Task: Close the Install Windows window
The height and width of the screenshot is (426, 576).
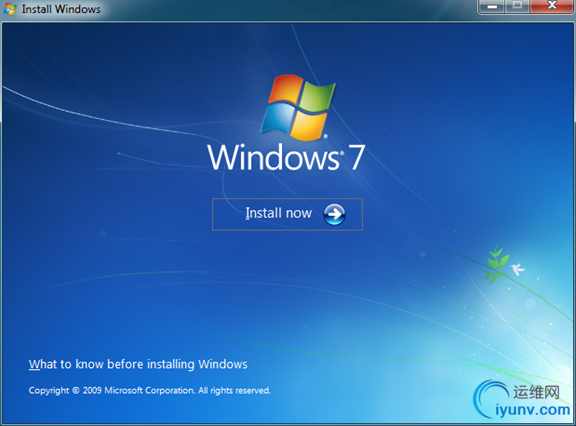Action: pyautogui.click(x=552, y=6)
